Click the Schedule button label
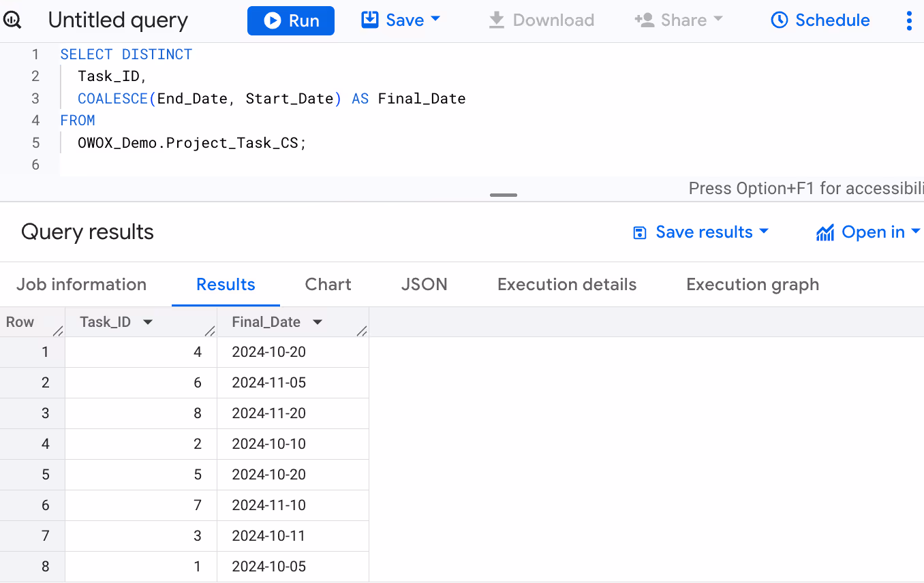924x583 pixels. click(x=833, y=20)
